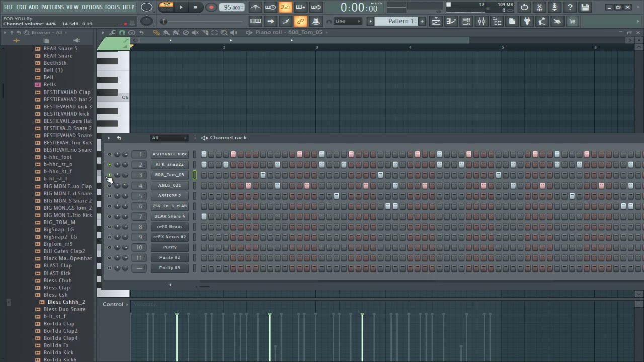Open piano roll wrench tools menu
This screenshot has width=644, height=362.
click(113, 32)
